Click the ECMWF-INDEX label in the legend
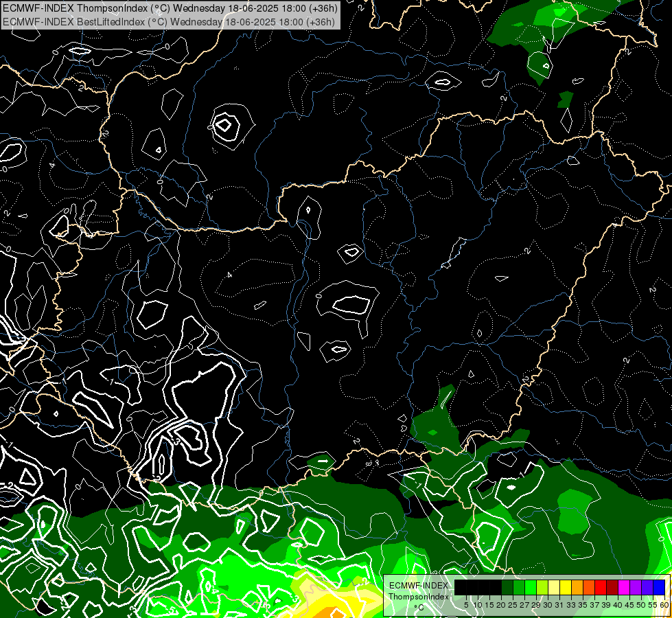 click(419, 586)
